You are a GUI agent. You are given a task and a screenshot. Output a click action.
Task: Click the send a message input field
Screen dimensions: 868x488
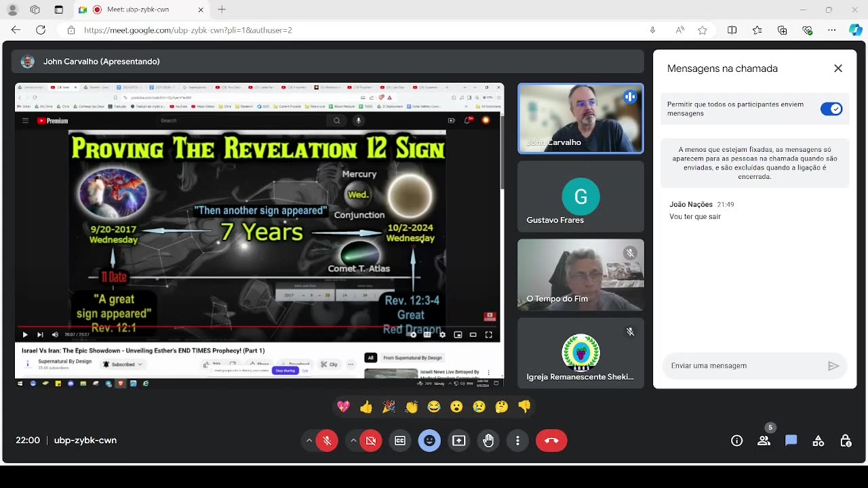point(743,366)
